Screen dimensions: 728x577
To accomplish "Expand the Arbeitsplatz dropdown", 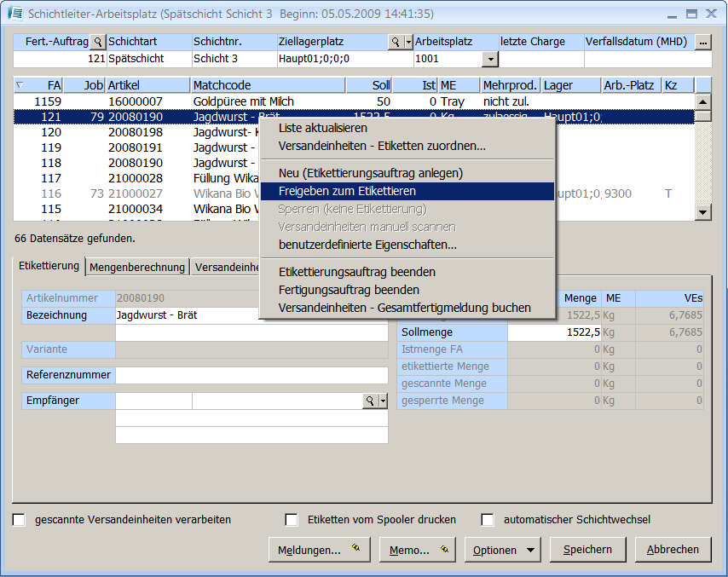I will (x=489, y=59).
